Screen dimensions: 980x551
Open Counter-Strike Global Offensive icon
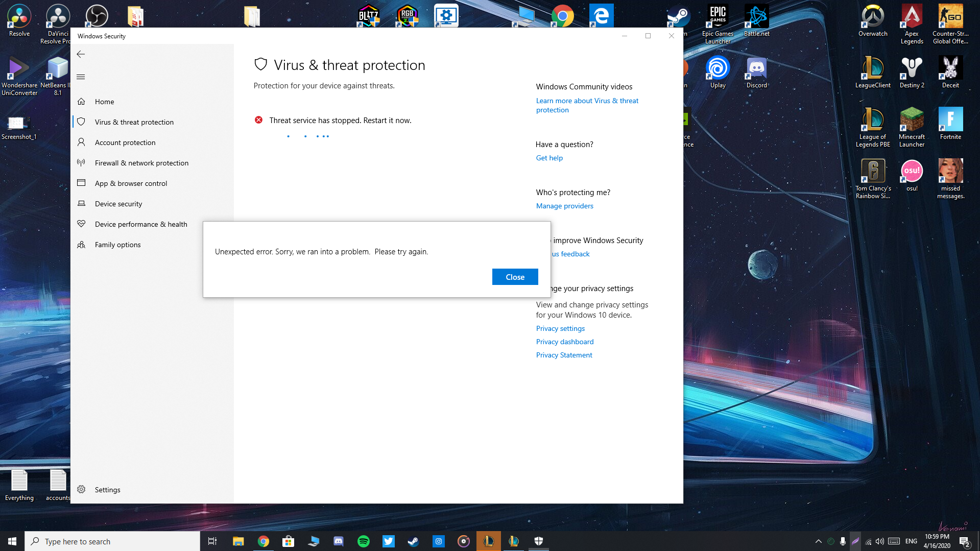[950, 25]
